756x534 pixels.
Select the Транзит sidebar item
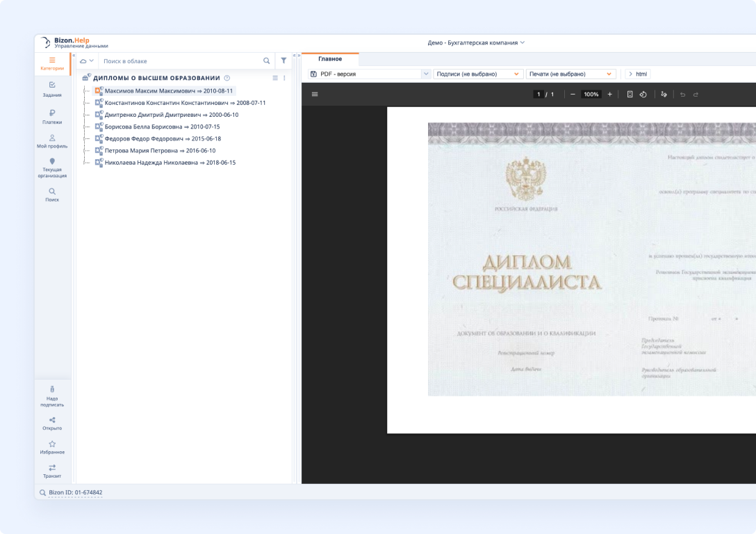[52, 471]
